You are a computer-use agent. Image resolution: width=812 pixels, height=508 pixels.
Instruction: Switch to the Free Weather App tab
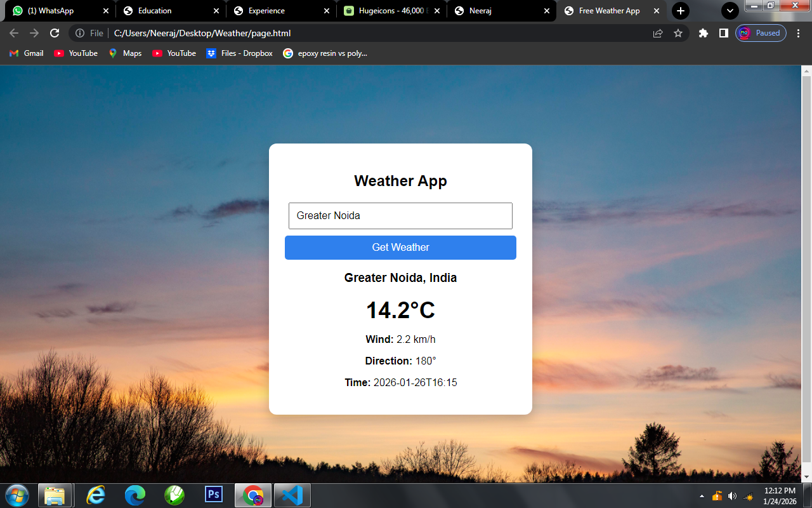pos(609,11)
